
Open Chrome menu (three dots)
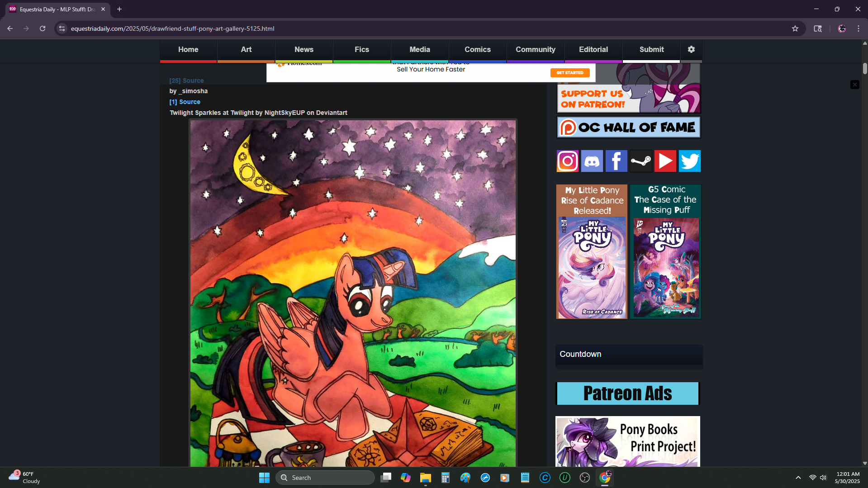point(859,28)
